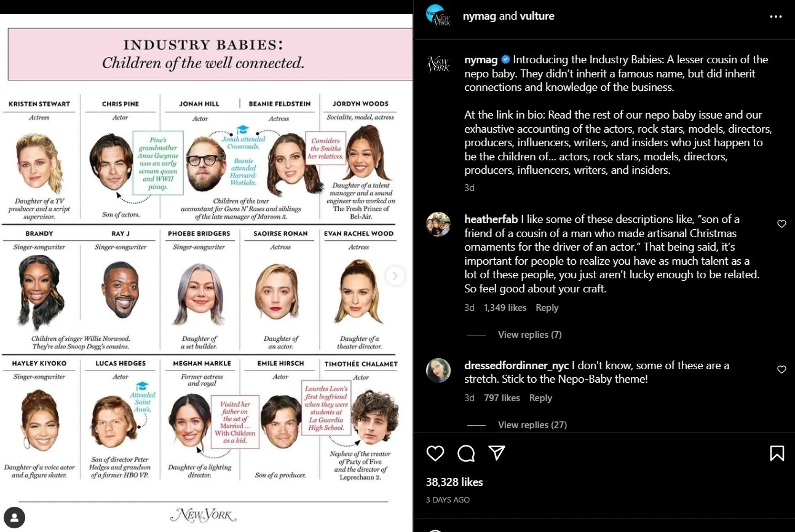Like the post using the heart icon
The image size is (795, 532).
pos(435,453)
